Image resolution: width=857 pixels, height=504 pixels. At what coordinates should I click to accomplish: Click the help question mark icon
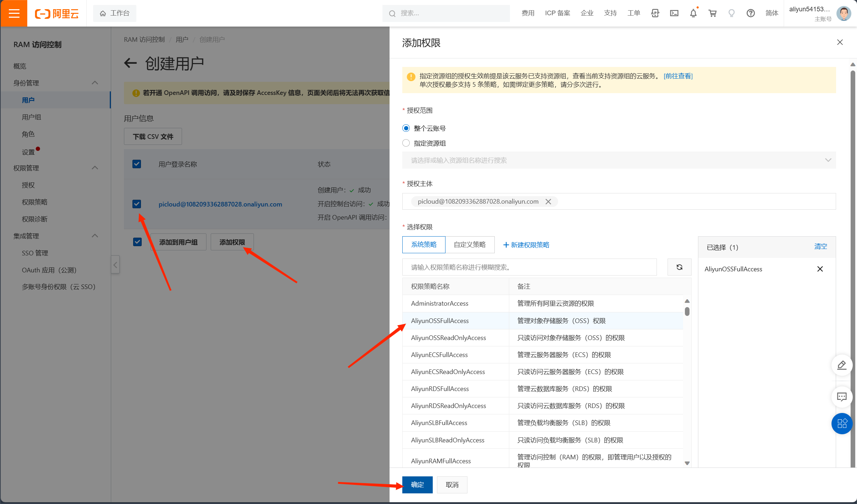point(750,13)
